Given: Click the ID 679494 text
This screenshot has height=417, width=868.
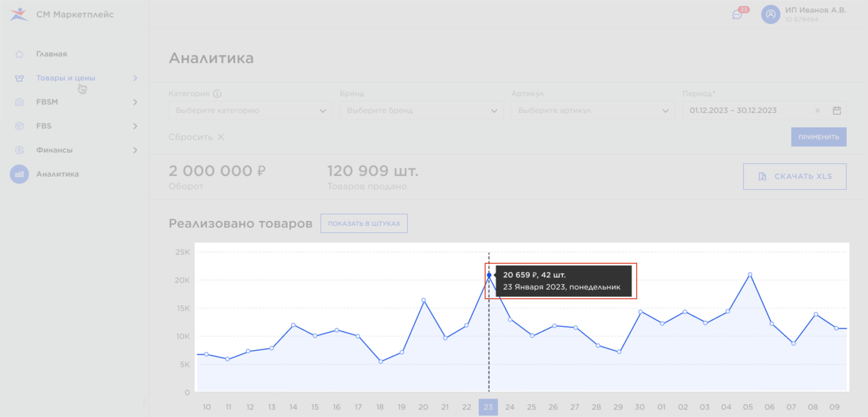Looking at the screenshot, I should click(x=802, y=19).
